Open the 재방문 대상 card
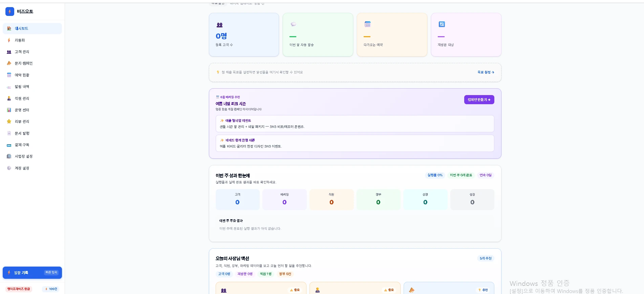The width and height of the screenshot is (644, 294). tap(466, 35)
